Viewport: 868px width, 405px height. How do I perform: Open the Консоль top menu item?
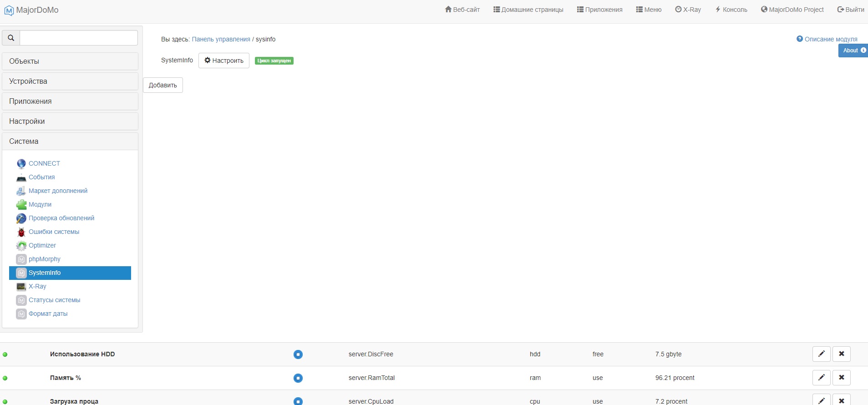pyautogui.click(x=731, y=10)
